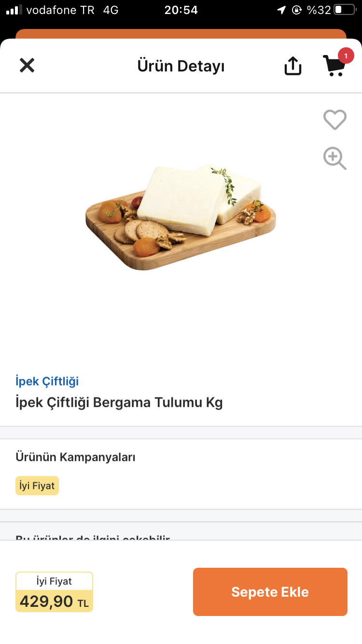
Task: Open the İpek Çiftliği brand link
Action: 47,381
